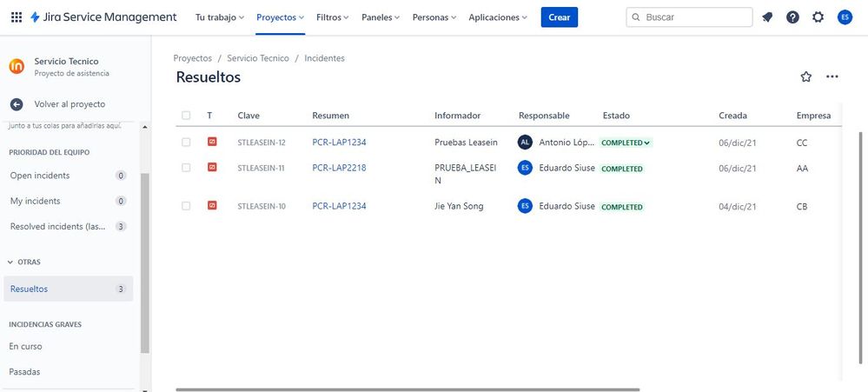Select the My incidents queue
Image resolution: width=868 pixels, height=392 pixels.
(x=68, y=201)
